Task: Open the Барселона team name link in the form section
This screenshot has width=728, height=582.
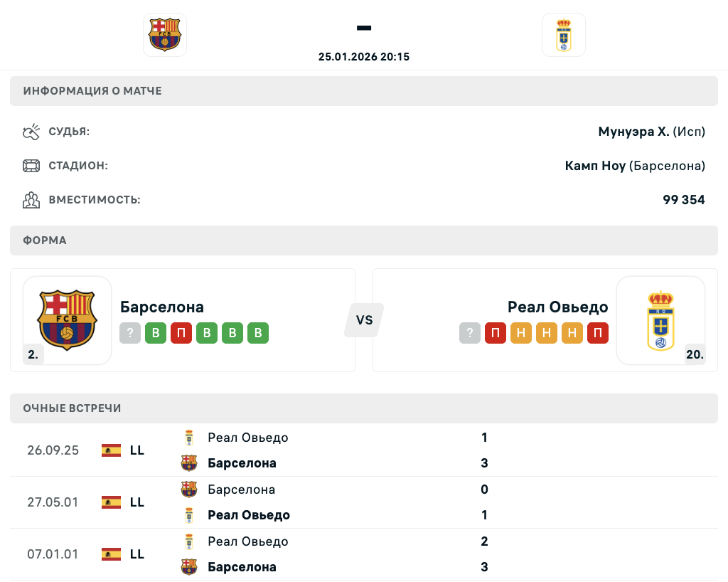Action: tap(162, 307)
